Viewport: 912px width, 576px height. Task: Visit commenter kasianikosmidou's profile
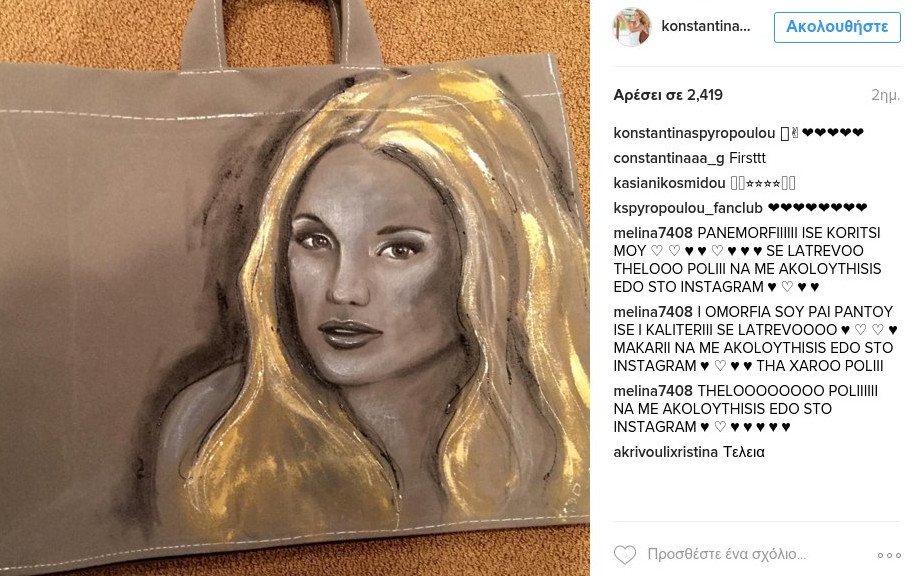(669, 183)
